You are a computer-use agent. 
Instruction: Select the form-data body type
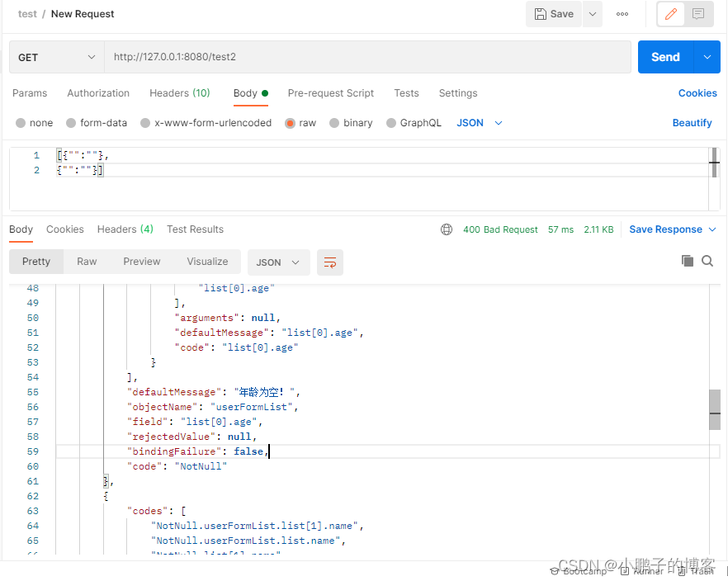97,123
